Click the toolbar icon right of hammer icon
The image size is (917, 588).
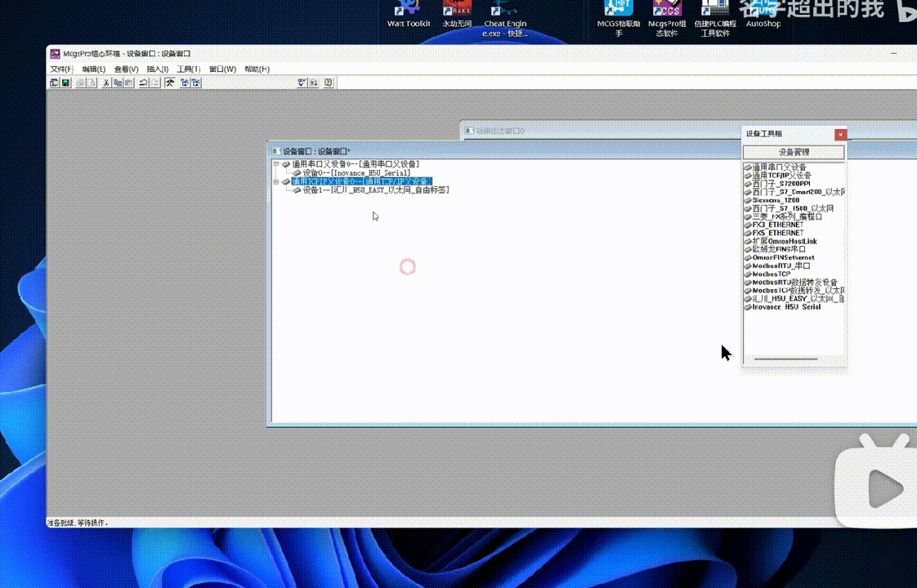point(184,83)
